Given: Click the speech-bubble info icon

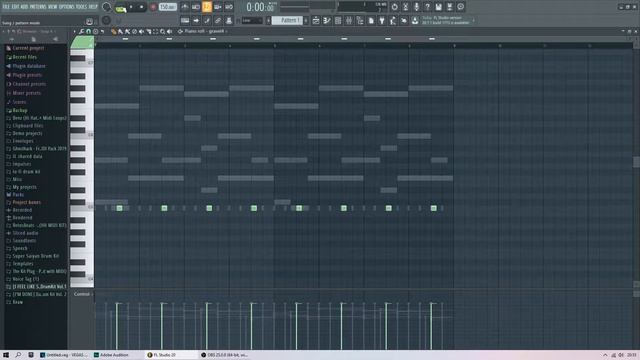Looking at the screenshot, I should [460, 7].
